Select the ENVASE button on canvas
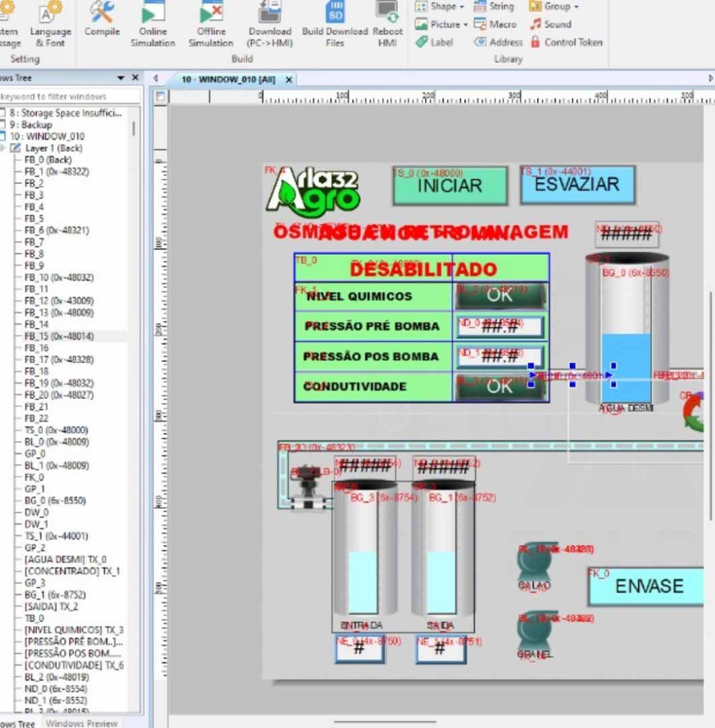This screenshot has width=715, height=728. (x=648, y=586)
